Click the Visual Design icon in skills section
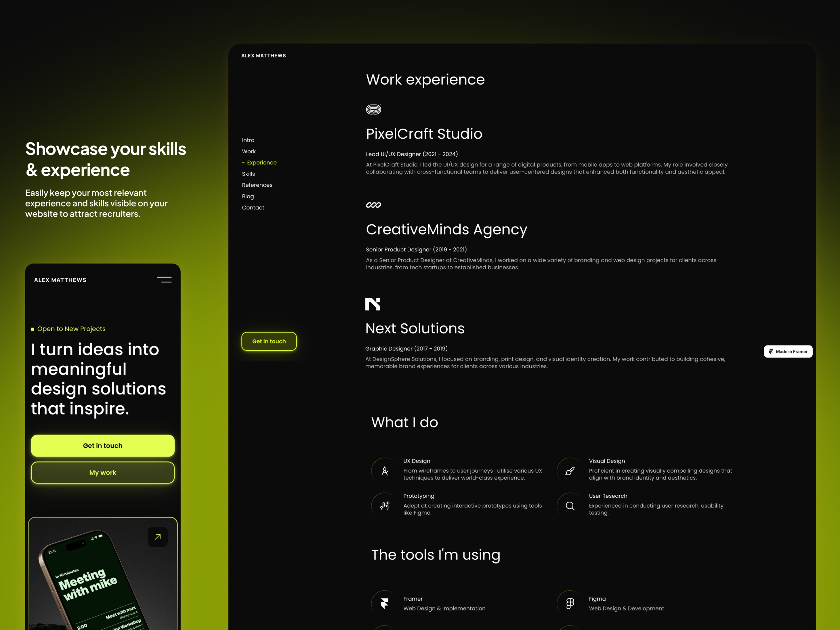The image size is (840, 630). click(x=570, y=470)
